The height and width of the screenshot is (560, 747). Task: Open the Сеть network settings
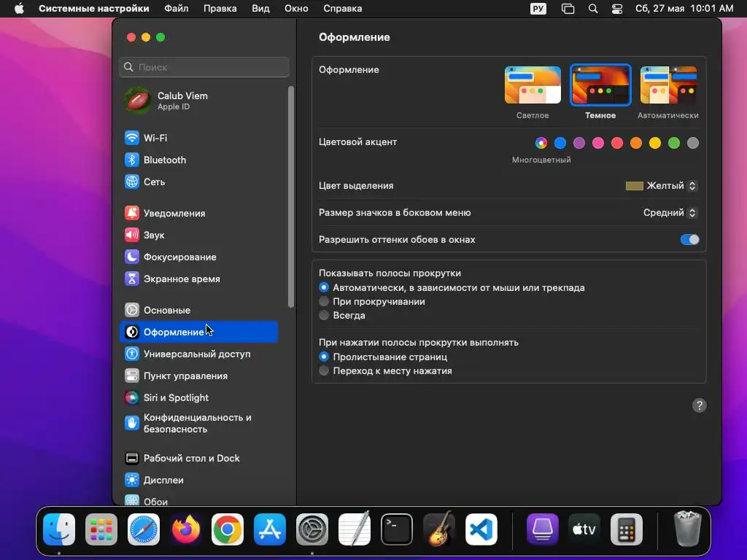[198, 182]
